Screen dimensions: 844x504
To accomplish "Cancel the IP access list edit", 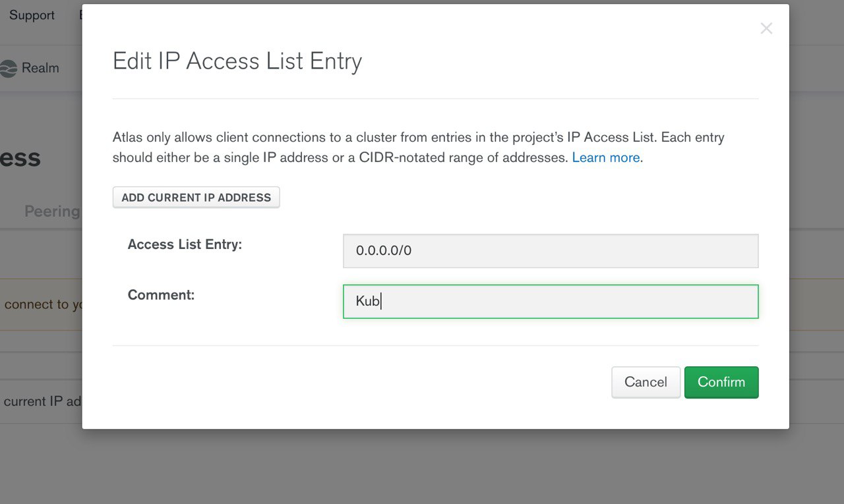I will 646,382.
